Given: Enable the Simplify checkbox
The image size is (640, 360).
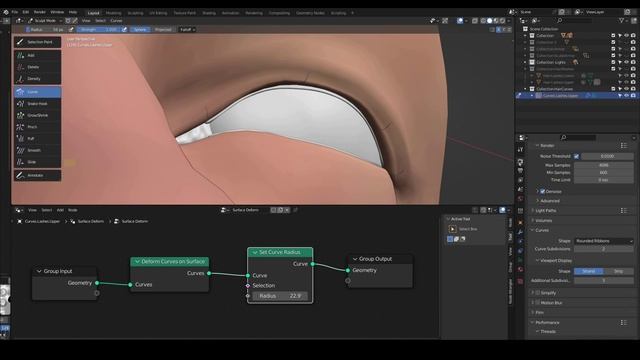Looking at the screenshot, I should tap(538, 293).
